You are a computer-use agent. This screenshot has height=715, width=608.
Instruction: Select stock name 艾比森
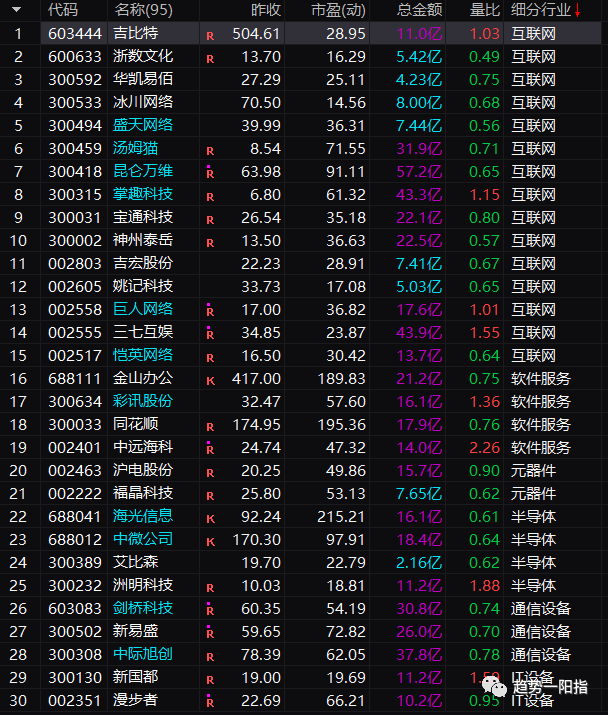[135, 562]
